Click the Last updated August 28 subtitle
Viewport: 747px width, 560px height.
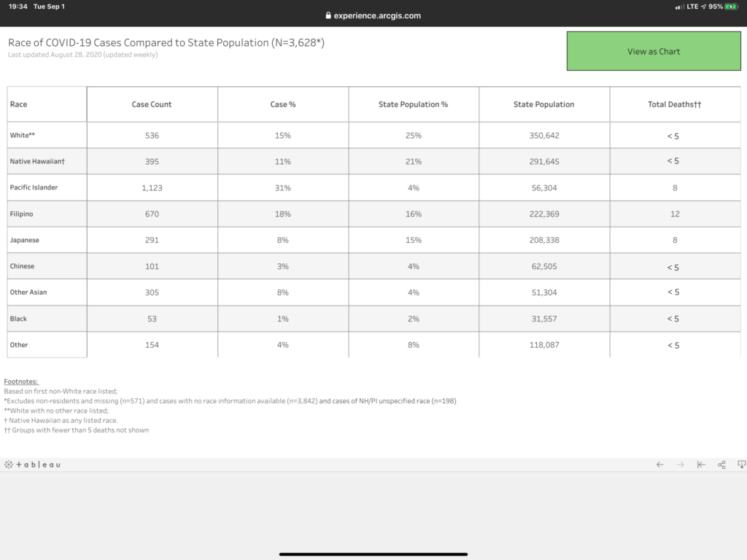(83, 55)
